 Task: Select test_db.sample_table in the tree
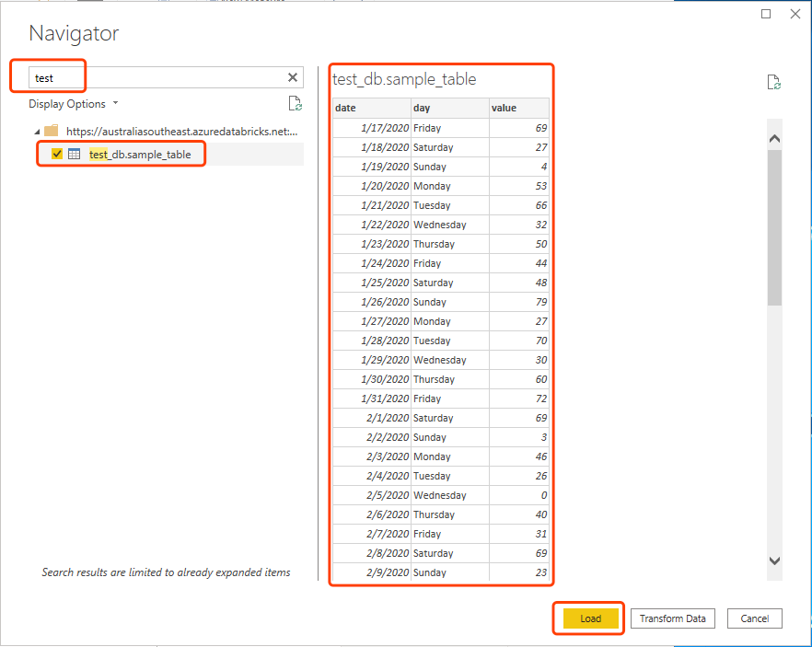[x=140, y=154]
